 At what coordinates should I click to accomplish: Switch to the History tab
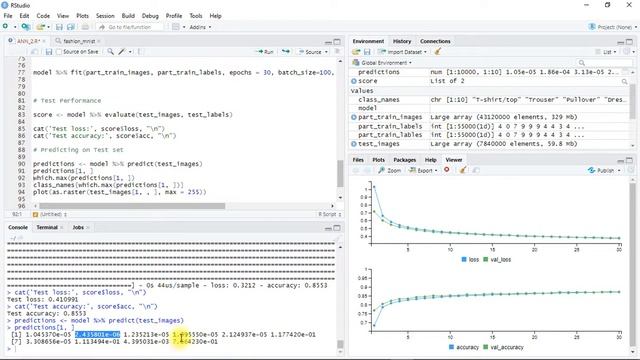click(x=402, y=41)
